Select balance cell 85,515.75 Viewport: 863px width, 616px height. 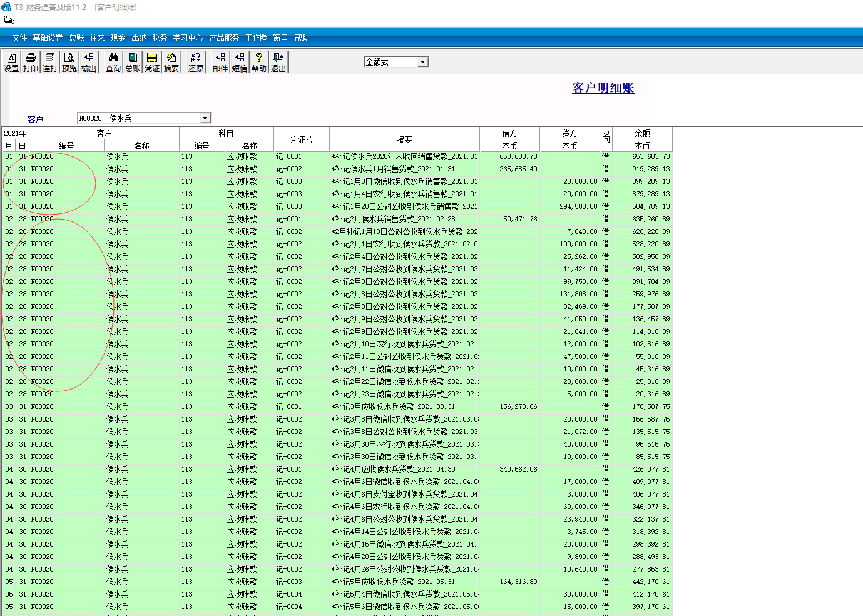(642, 457)
